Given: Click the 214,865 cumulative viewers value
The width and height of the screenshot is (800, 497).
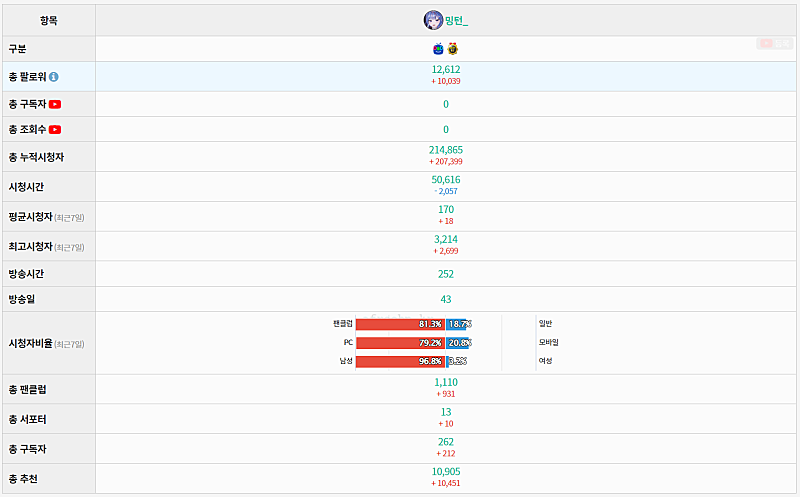Looking at the screenshot, I should coord(446,149).
